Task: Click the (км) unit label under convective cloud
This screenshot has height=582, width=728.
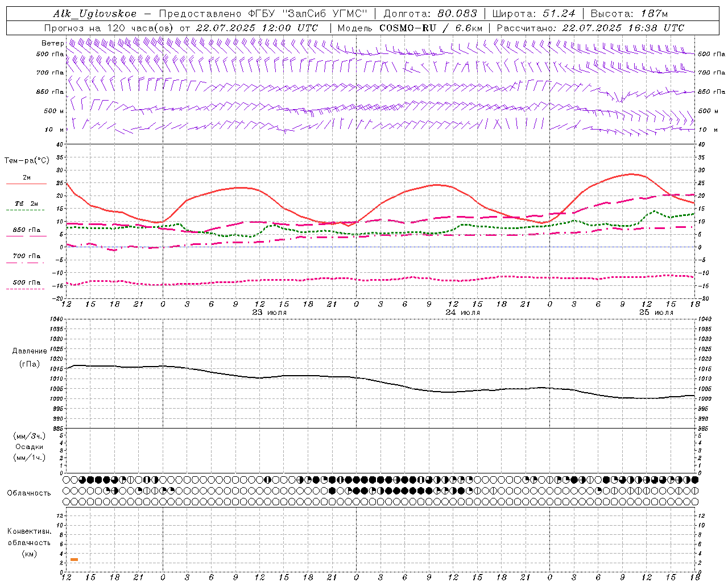Action: click(x=29, y=554)
